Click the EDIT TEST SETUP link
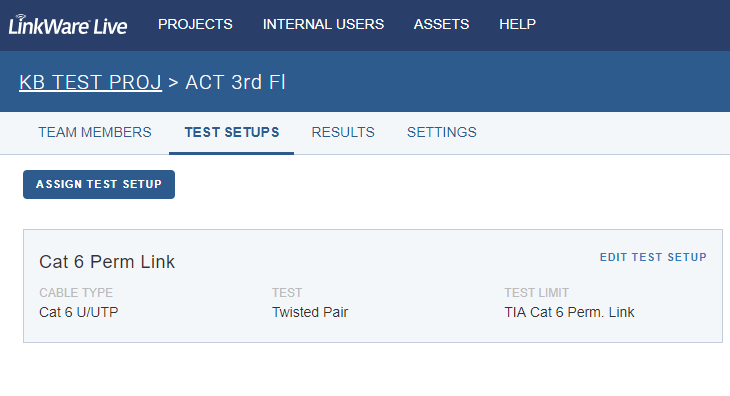The width and height of the screenshot is (730, 396). [653, 257]
